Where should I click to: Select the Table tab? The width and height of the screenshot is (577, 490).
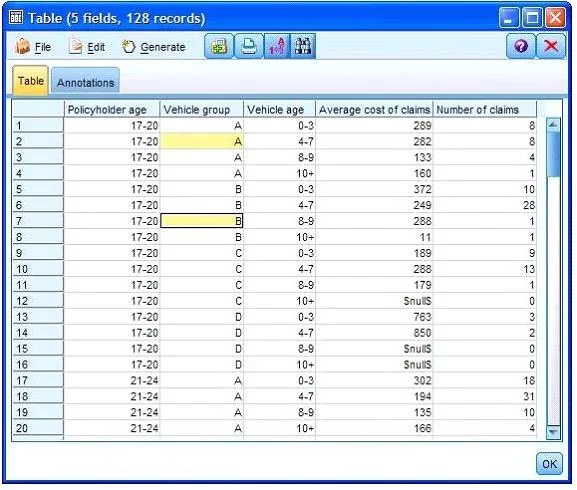[31, 81]
